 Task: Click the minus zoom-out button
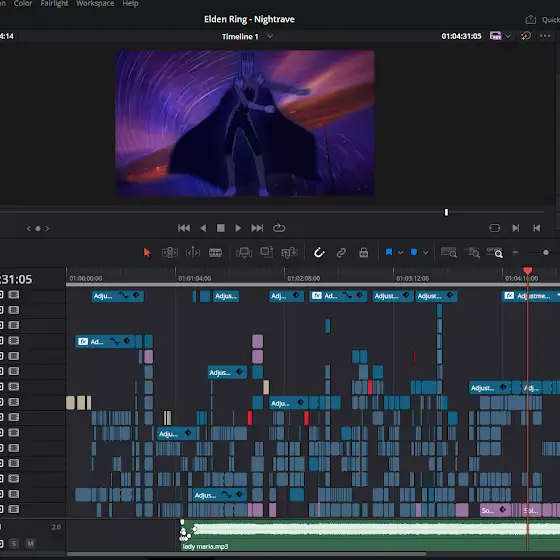point(515,252)
